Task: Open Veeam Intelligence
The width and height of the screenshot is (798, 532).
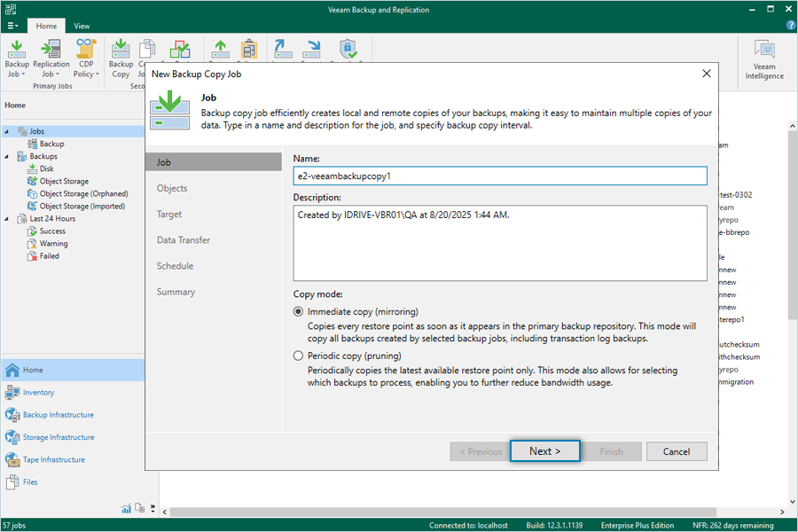Action: [x=764, y=59]
